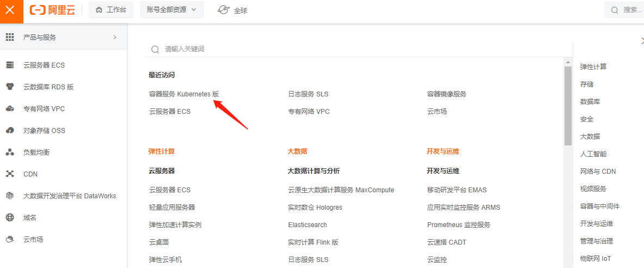This screenshot has width=644, height=268.
Task: Jump to 物联网 IoT category
Action: coord(596,259)
